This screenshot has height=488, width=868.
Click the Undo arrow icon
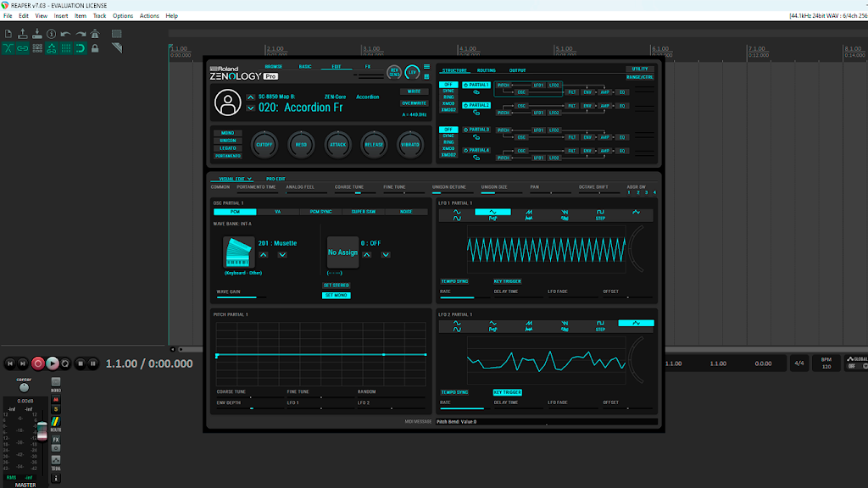(x=66, y=34)
